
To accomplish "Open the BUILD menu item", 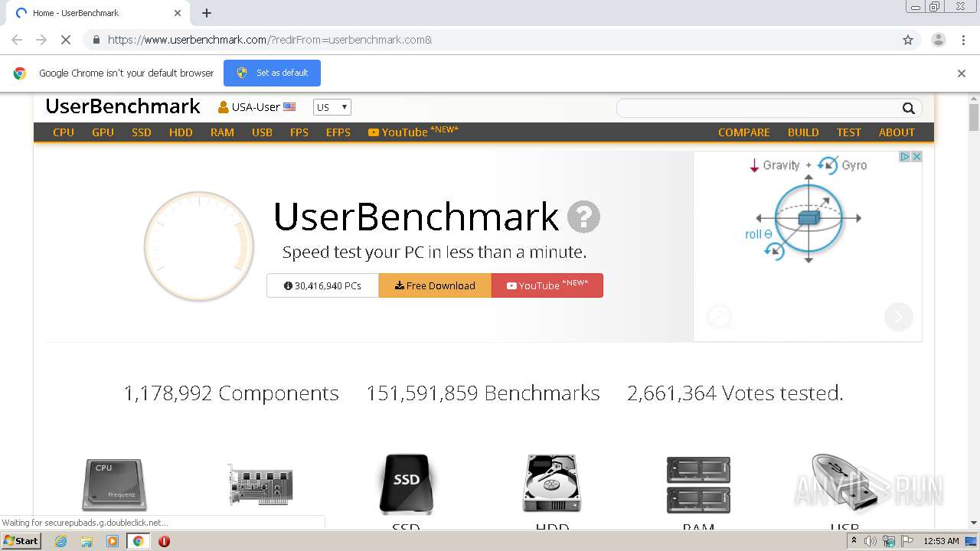I will click(x=803, y=132).
